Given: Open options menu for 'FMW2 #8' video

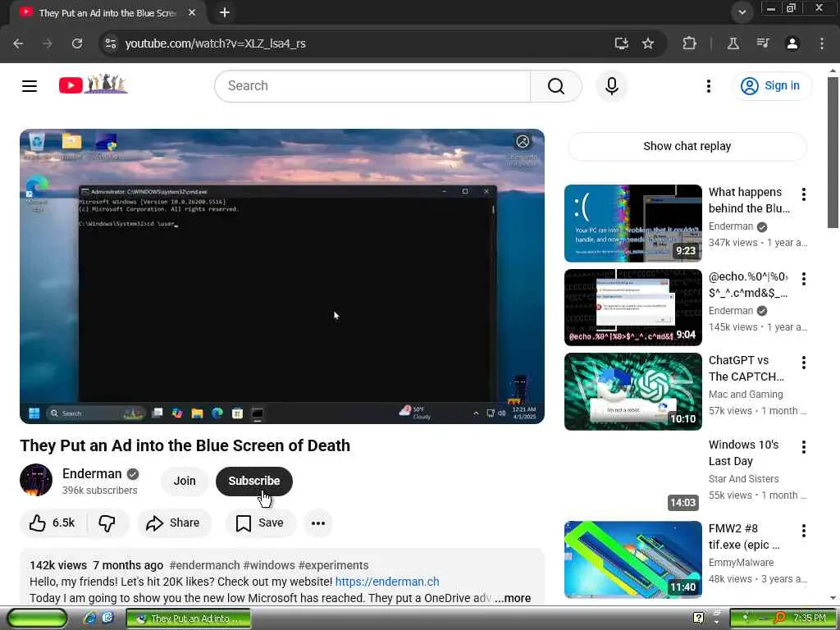Looking at the screenshot, I should pyautogui.click(x=804, y=531).
